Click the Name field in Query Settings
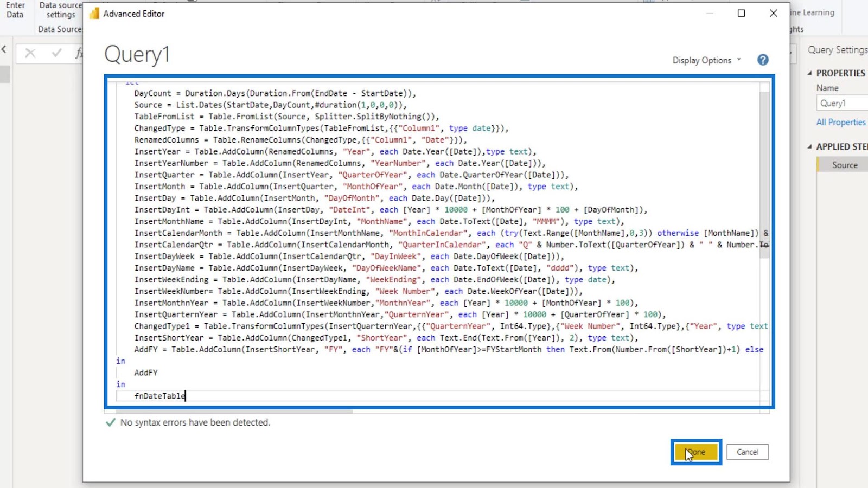 pyautogui.click(x=842, y=103)
